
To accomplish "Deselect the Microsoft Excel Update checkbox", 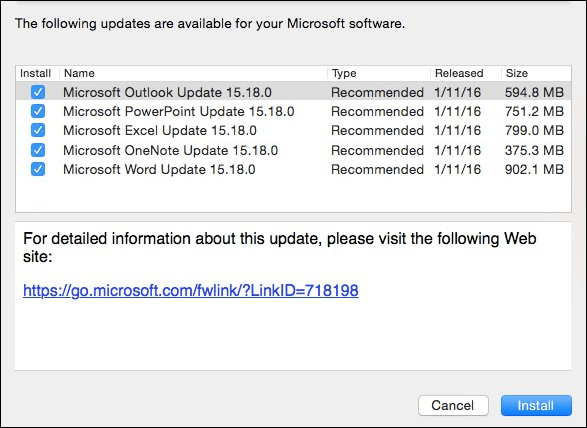I will [38, 130].
